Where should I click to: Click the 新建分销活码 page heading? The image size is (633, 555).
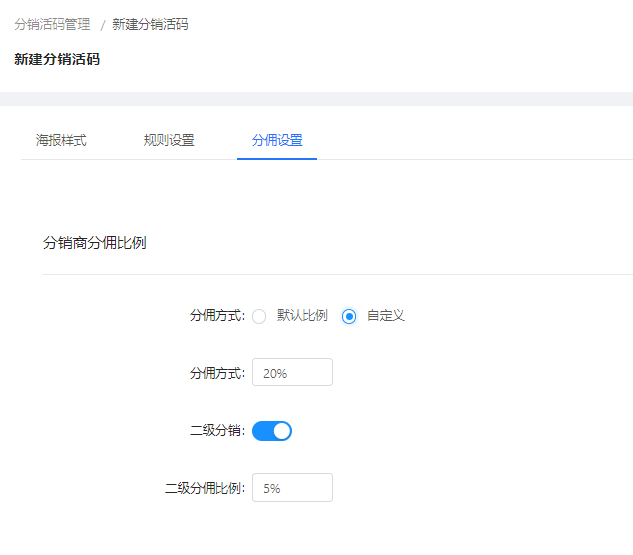coord(57,59)
